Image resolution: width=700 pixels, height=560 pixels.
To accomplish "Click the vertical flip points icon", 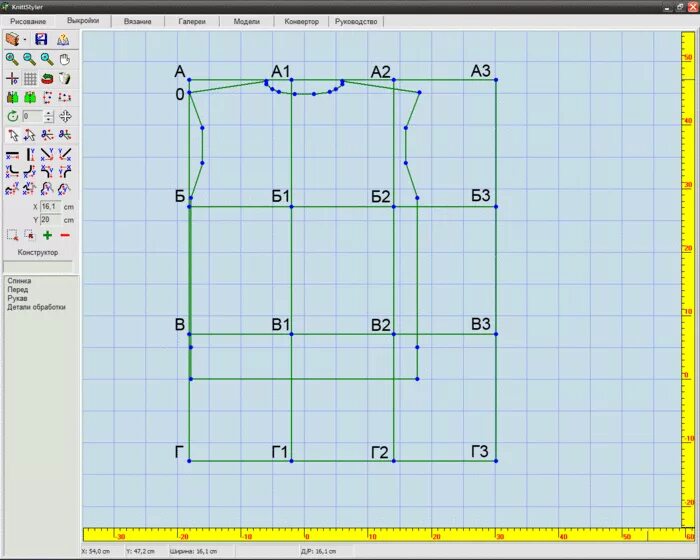I will [47, 97].
